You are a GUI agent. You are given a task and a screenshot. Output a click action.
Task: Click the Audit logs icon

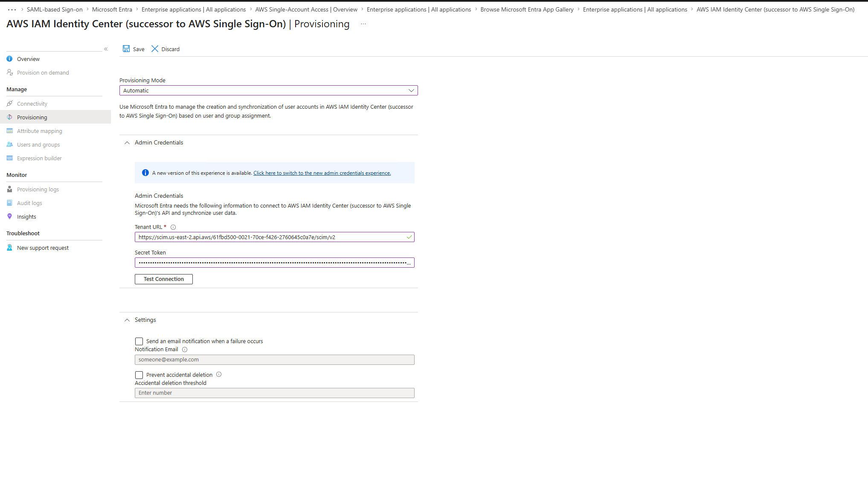[x=9, y=203]
